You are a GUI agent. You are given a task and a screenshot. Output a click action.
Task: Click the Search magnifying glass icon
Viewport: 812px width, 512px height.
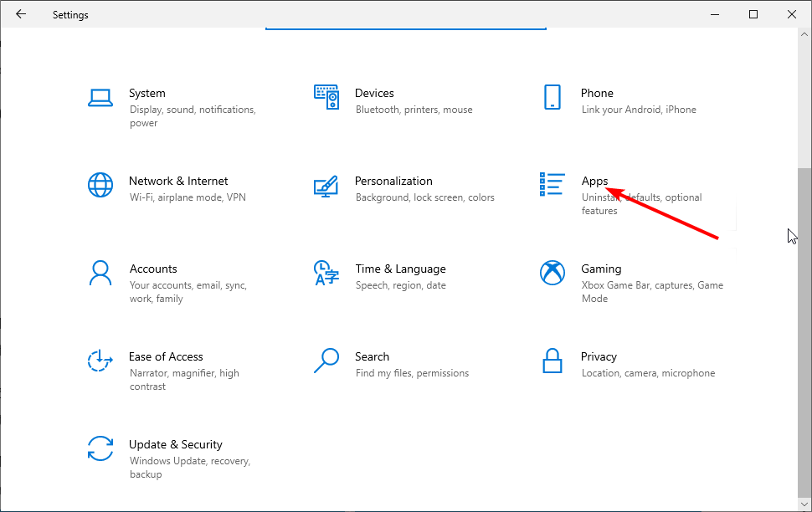point(326,361)
